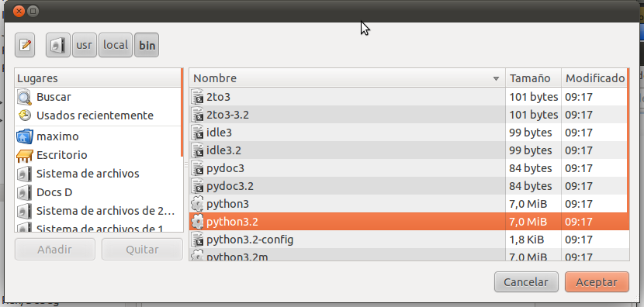The height and width of the screenshot is (307, 644).
Task: Click the root filesystem drive path button
Action: [x=58, y=45]
